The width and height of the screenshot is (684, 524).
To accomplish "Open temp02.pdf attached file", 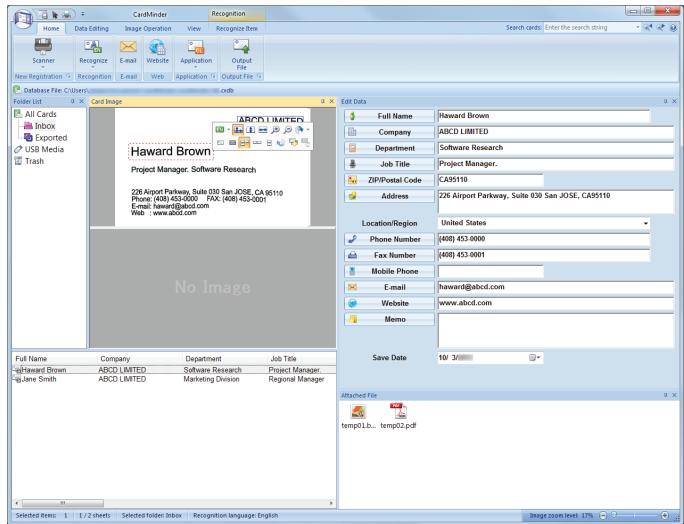I will point(398,415).
